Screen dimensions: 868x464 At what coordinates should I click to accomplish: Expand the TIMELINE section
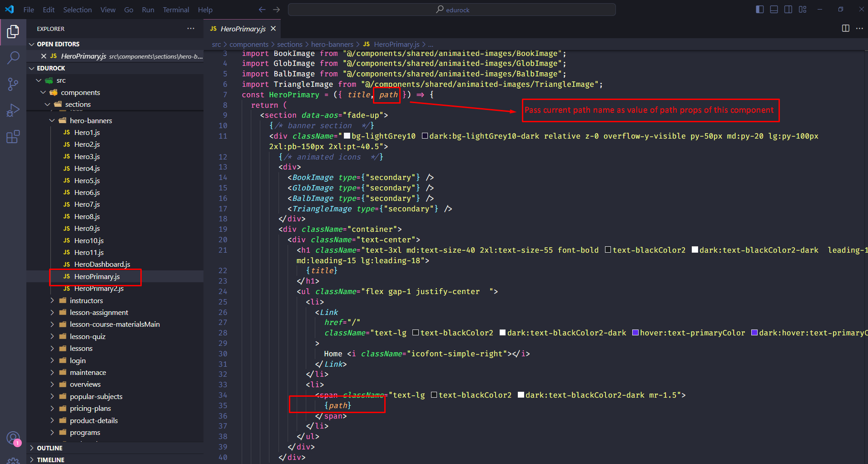coord(115,459)
